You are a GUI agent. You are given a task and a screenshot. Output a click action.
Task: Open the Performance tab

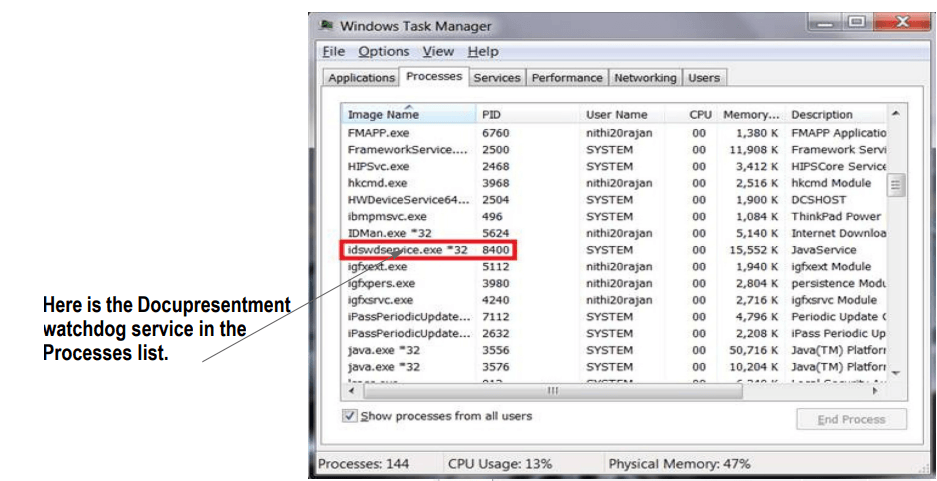(567, 78)
